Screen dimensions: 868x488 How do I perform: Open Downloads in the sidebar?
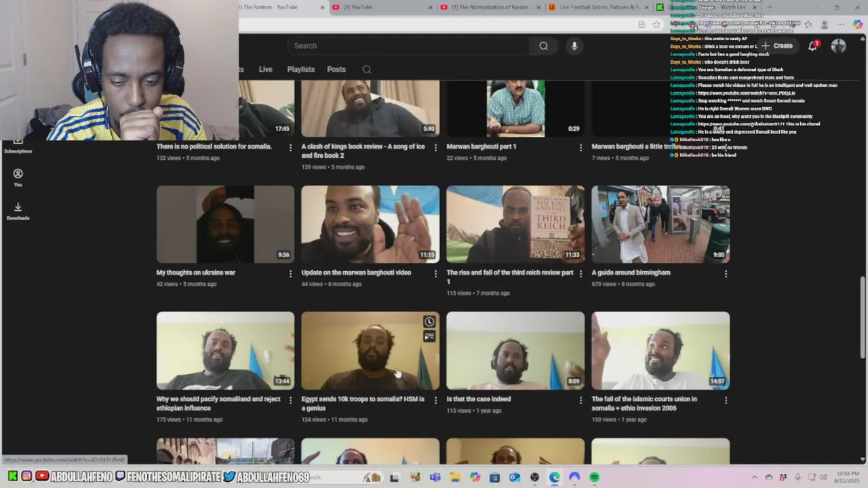[18, 211]
